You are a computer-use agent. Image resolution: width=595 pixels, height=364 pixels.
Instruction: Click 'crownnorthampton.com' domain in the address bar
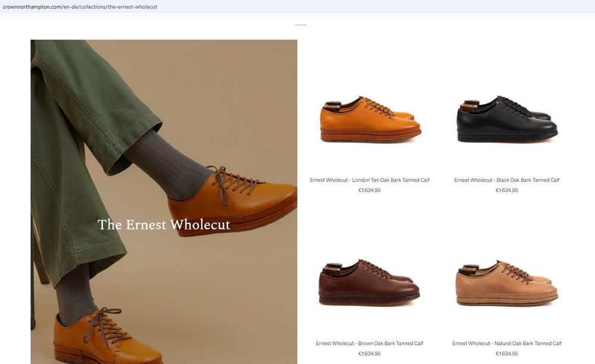[x=32, y=7]
